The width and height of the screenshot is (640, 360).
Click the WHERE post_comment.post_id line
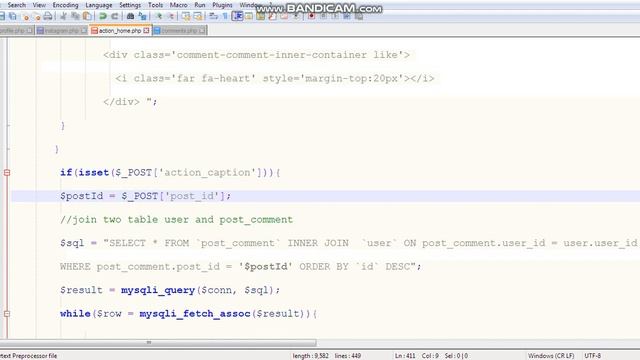tap(240, 267)
